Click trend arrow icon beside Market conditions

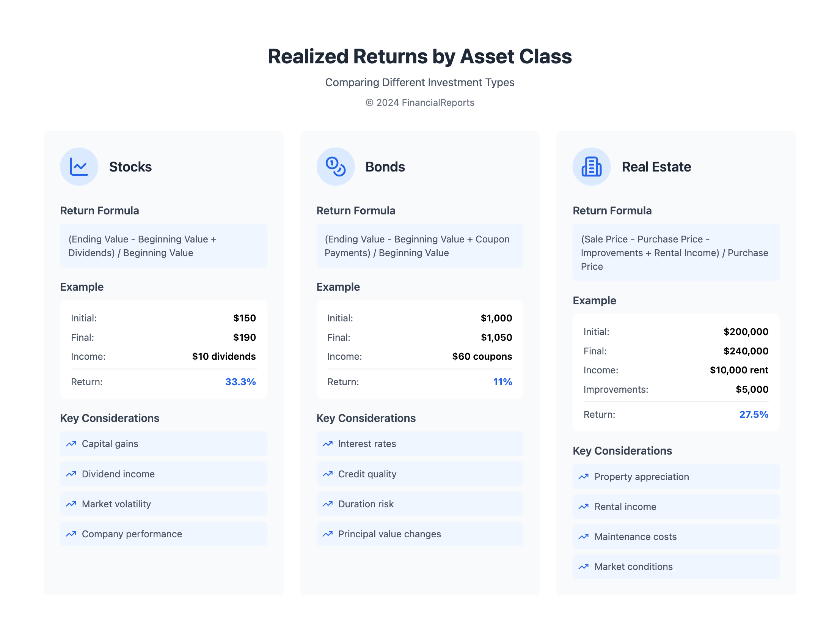click(583, 567)
